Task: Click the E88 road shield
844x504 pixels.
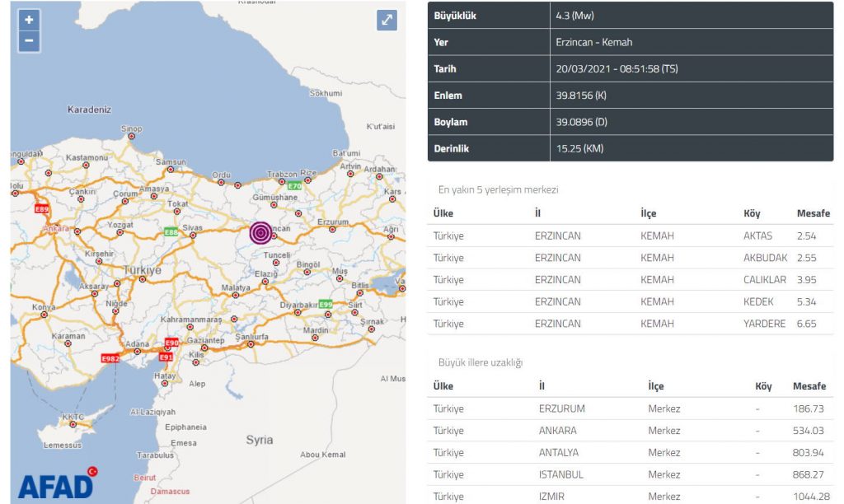Action: (171, 232)
